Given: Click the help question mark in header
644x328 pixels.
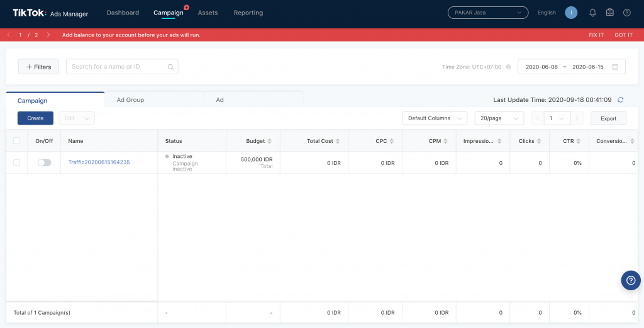Looking at the screenshot, I should [x=627, y=13].
